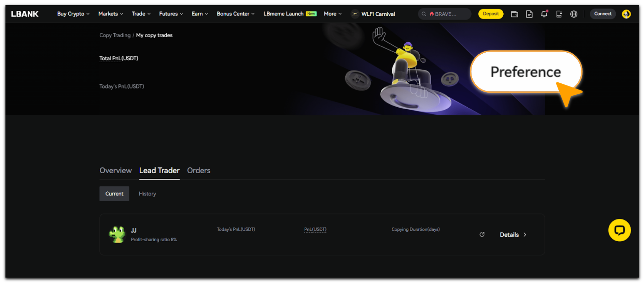The width and height of the screenshot is (644, 284).
Task: Open Details for trader JJ
Action: point(513,235)
